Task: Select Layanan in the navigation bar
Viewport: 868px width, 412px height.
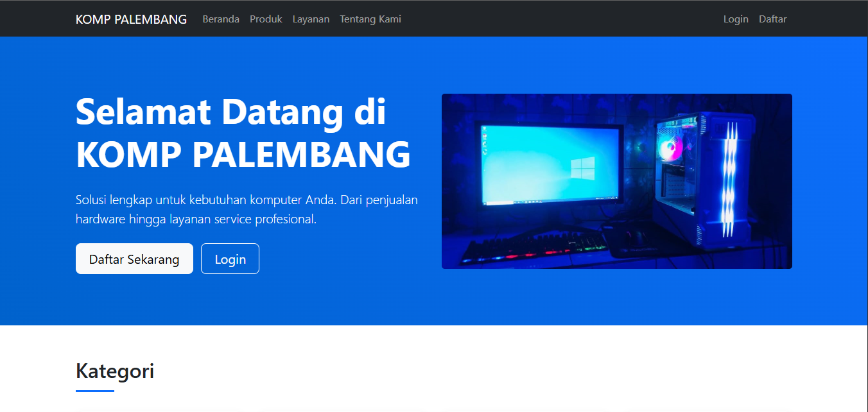Action: (x=311, y=19)
